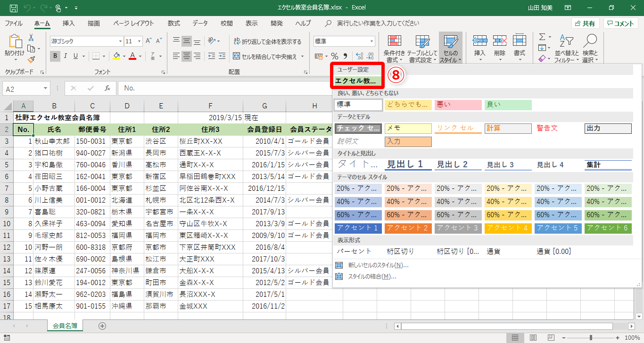Toggle Align Left horizontal alignment
Image resolution: width=644 pixels, height=343 pixels.
(177, 57)
